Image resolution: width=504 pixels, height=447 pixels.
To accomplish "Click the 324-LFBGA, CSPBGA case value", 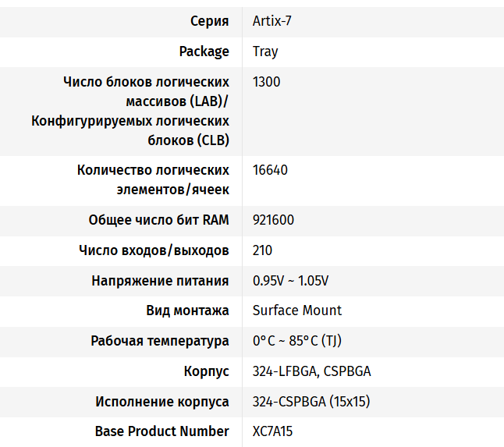I will point(311,371).
